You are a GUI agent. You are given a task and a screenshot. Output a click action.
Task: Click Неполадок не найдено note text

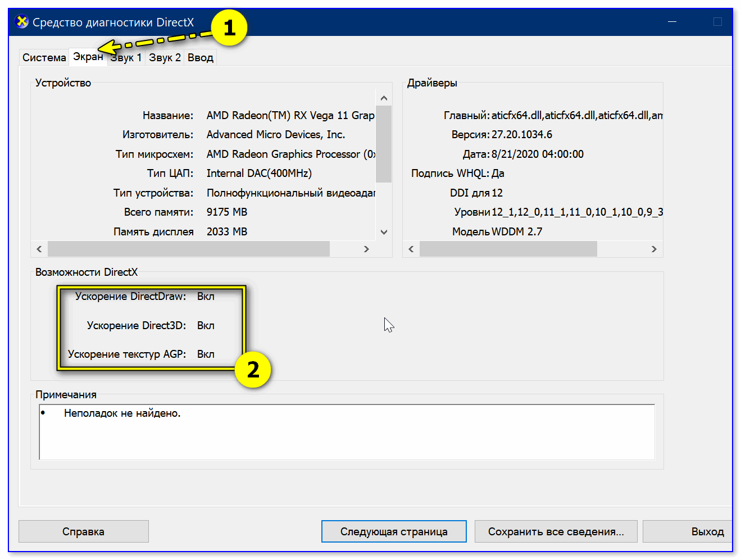pyautogui.click(x=122, y=413)
